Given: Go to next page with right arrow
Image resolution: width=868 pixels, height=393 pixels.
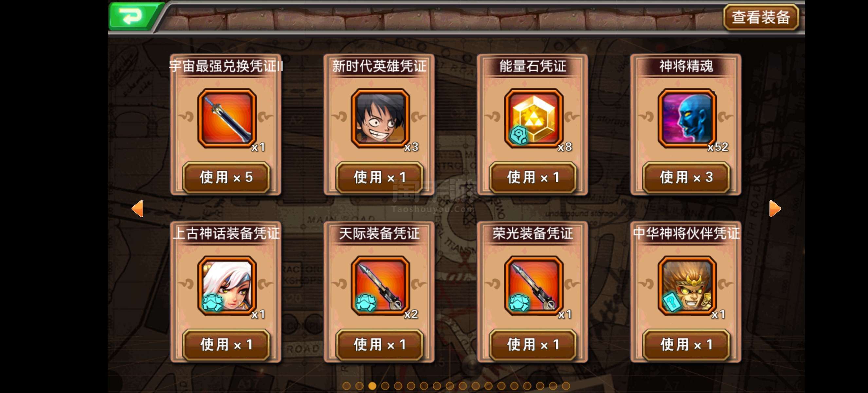Looking at the screenshot, I should 775,209.
